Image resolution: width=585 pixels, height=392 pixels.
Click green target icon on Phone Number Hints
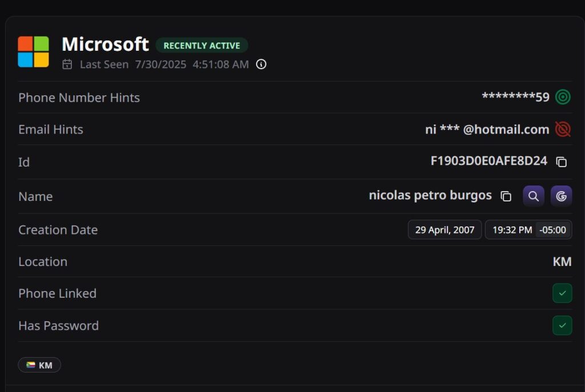click(x=563, y=97)
